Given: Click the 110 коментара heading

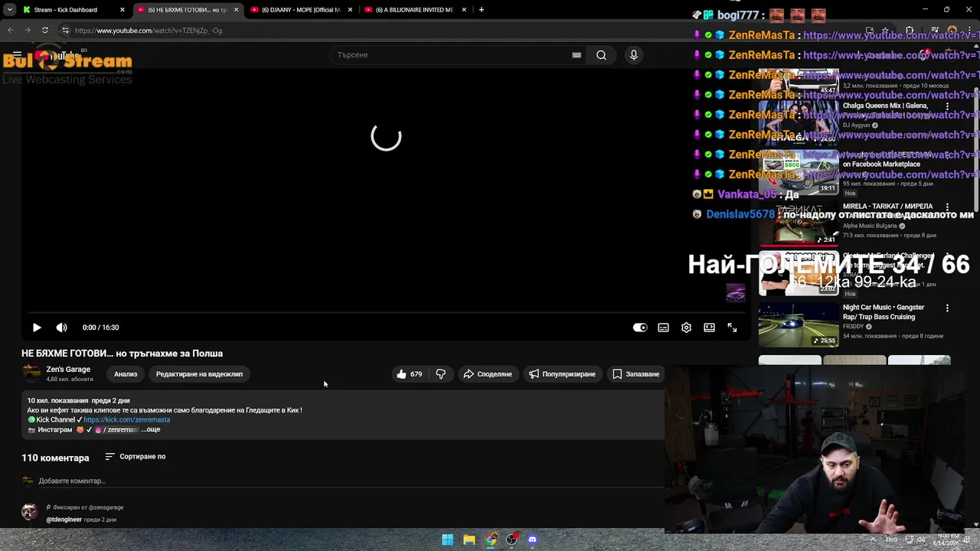Looking at the screenshot, I should (55, 458).
